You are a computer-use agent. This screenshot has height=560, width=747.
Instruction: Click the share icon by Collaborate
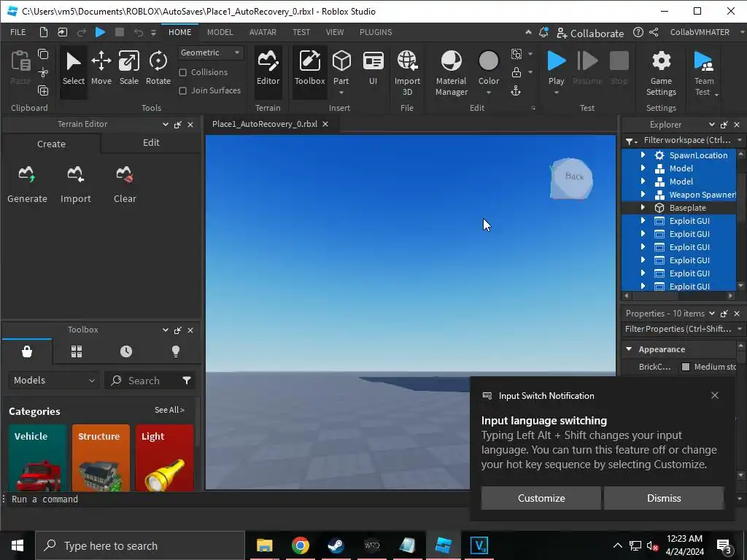point(654,32)
